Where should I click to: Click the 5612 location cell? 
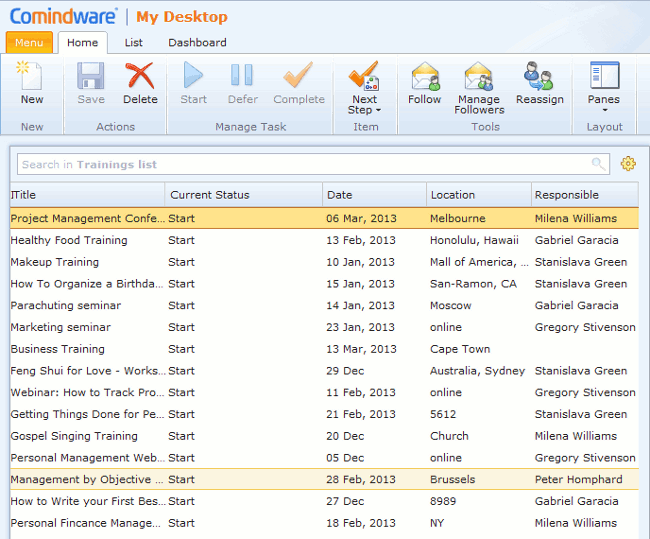(x=443, y=414)
